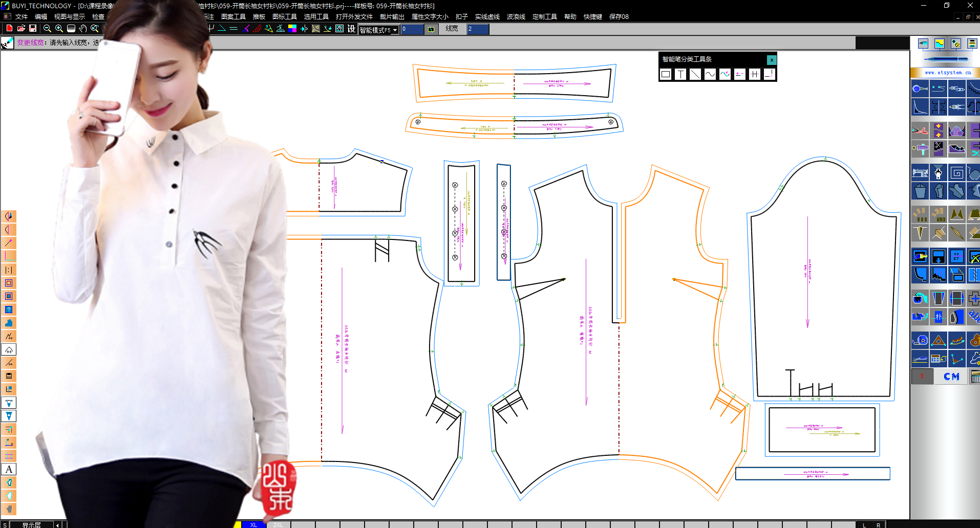
Task: Click the 00 ET icon
Action: 956,256
